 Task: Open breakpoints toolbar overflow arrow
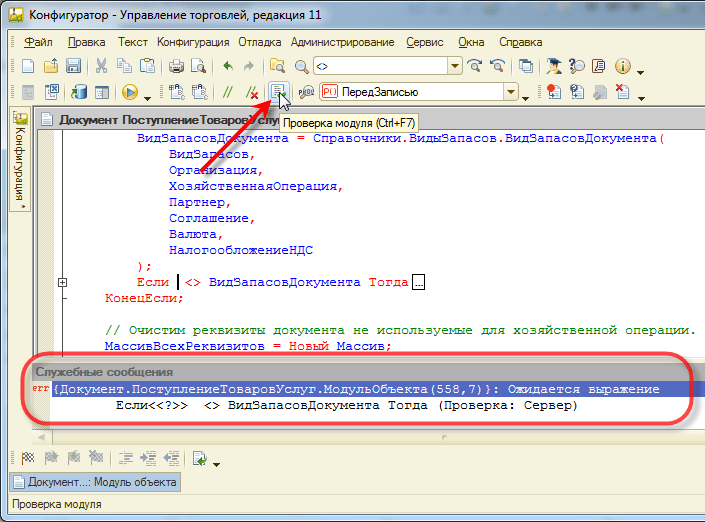[641, 98]
